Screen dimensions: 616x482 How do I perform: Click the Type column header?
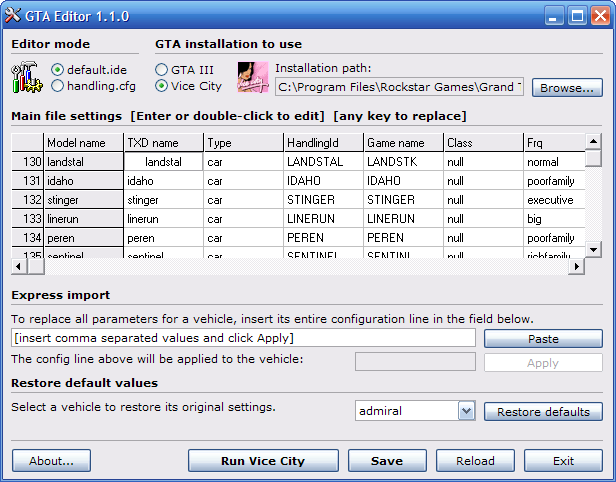[x=244, y=142]
